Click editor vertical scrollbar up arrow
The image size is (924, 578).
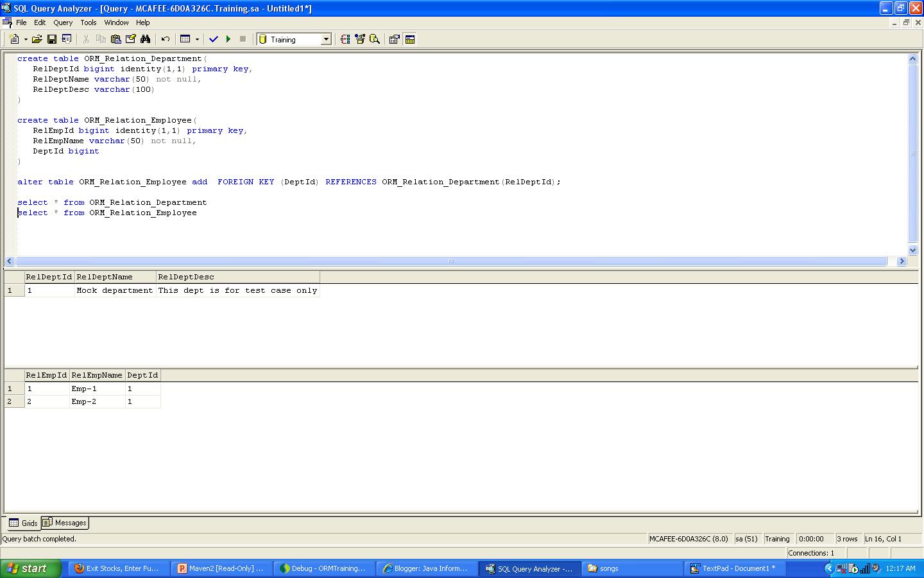click(913, 58)
